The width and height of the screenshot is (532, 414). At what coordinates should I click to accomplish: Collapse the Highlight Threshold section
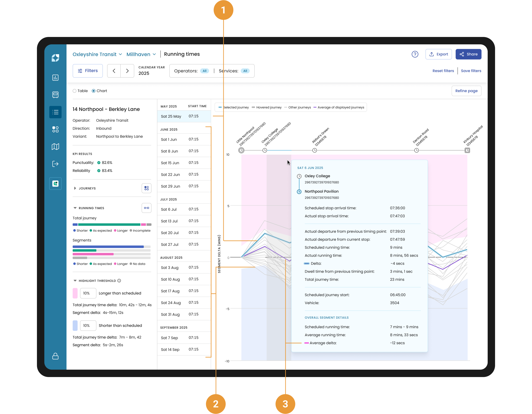click(75, 281)
